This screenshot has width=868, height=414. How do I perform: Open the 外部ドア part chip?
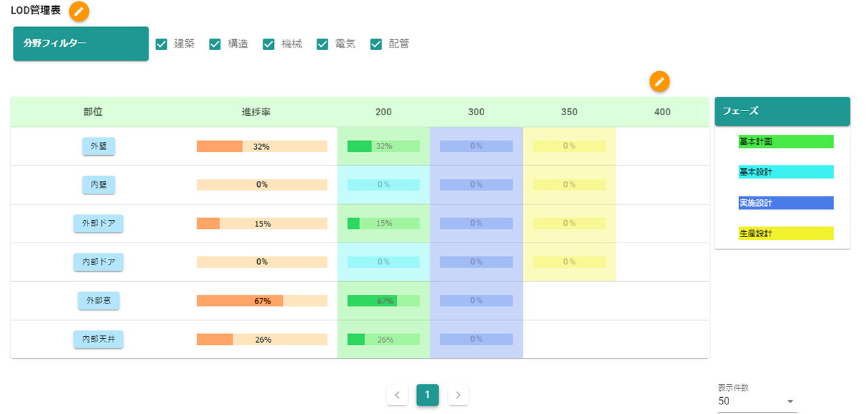tap(98, 224)
